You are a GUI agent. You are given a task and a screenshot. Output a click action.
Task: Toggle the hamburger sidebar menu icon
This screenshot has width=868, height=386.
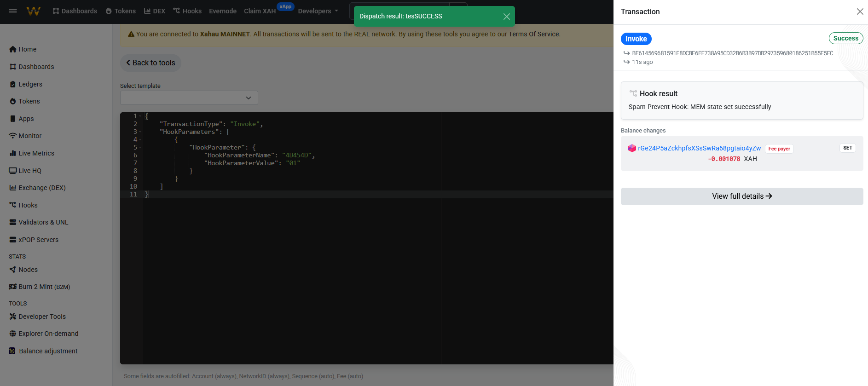pos(13,11)
